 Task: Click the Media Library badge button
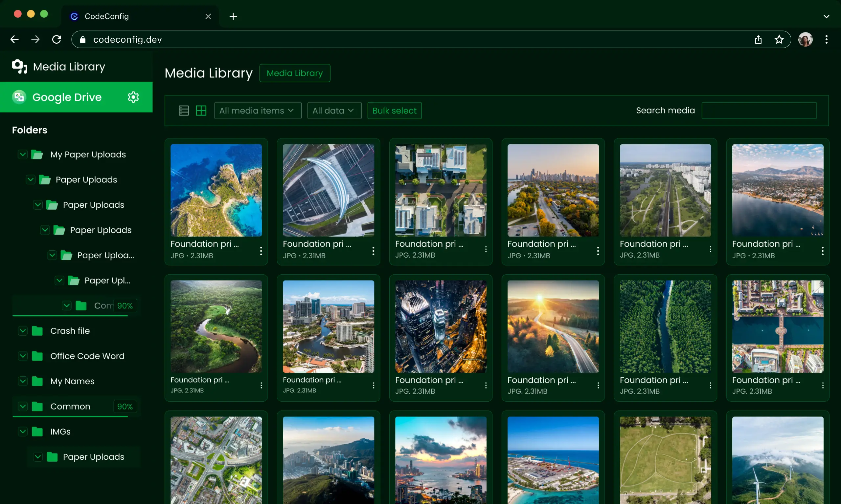(294, 73)
